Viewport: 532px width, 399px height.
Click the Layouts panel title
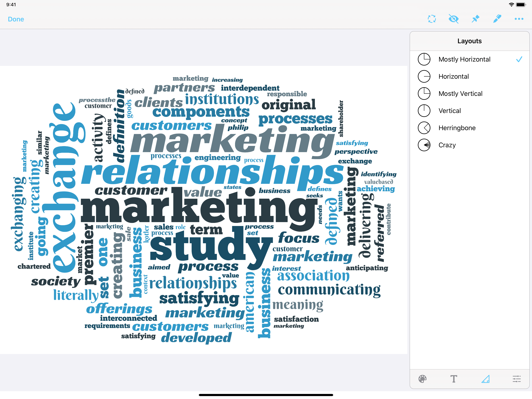[469, 41]
